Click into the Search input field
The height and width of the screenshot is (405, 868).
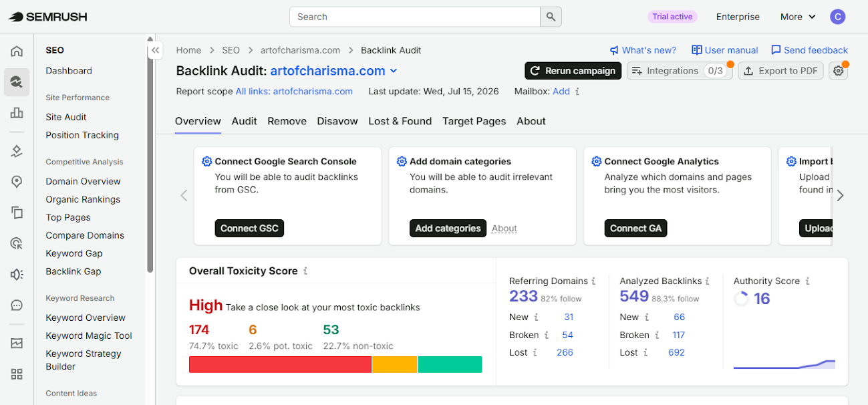(414, 17)
